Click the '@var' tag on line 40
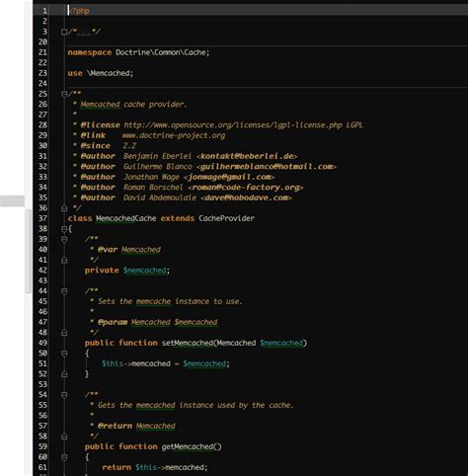The image size is (468, 476). 108,250
